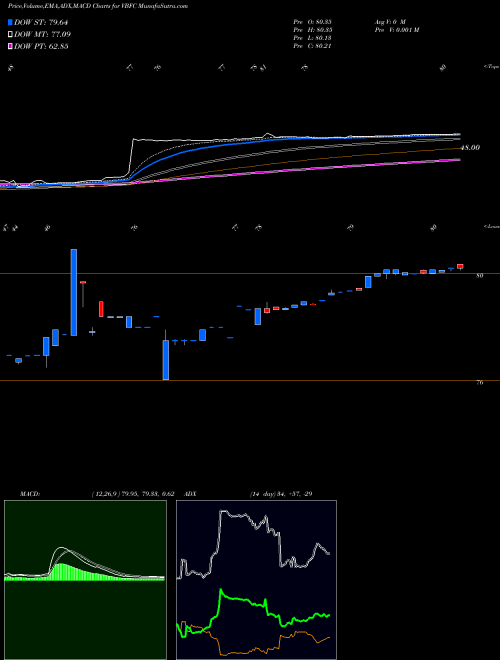Click the 'Avg V: 0 M' value
This screenshot has height=660, width=500.
click(x=390, y=22)
